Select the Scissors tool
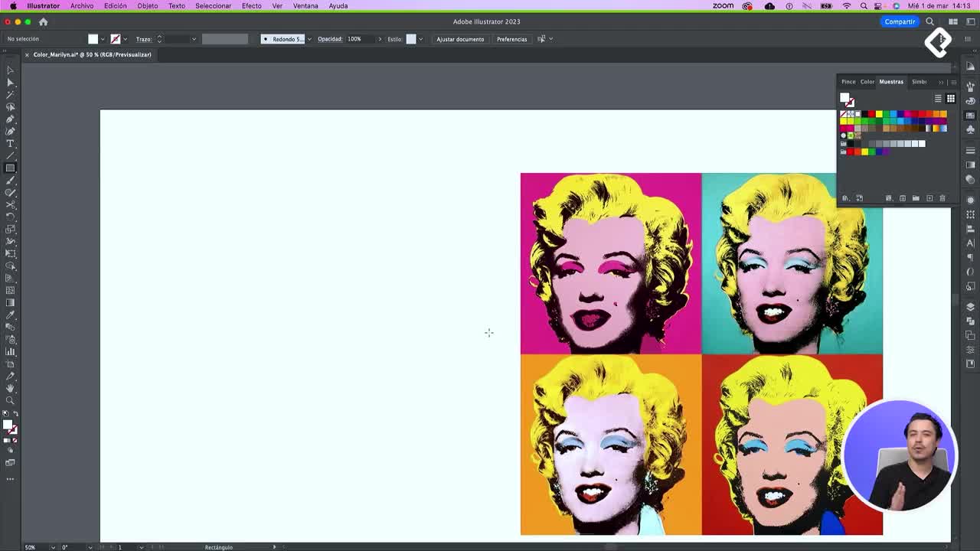The width and height of the screenshot is (980, 551). (x=10, y=204)
